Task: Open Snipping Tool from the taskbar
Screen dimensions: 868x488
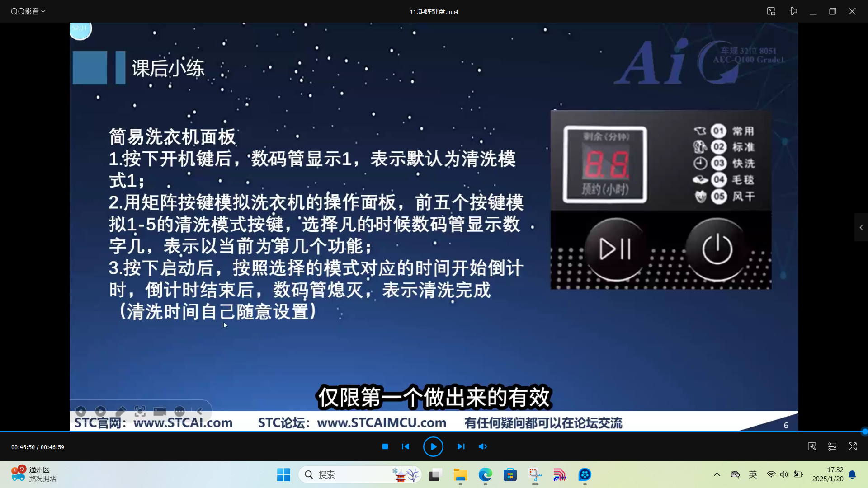Action: point(535,474)
